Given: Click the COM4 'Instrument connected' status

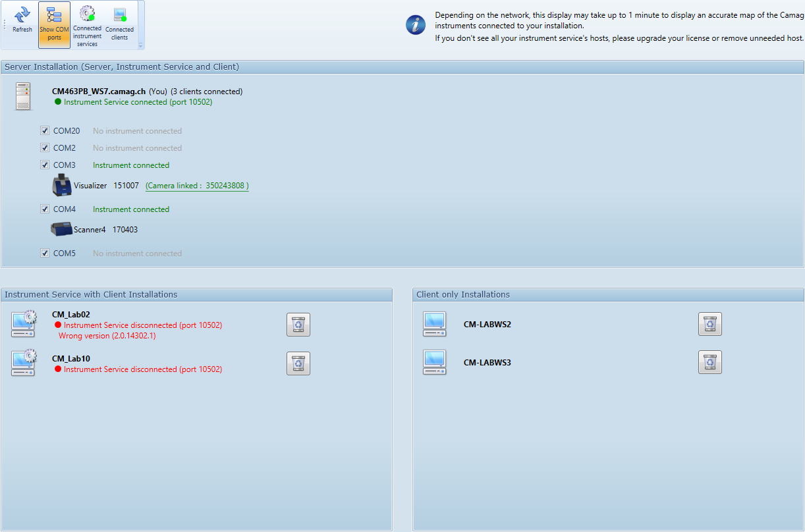Looking at the screenshot, I should [x=131, y=209].
